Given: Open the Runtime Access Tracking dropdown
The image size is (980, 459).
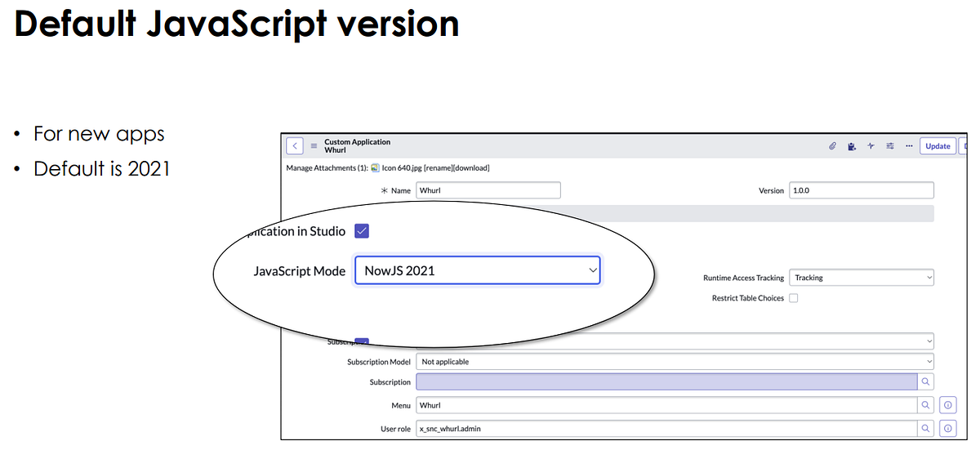Looking at the screenshot, I should tap(862, 278).
